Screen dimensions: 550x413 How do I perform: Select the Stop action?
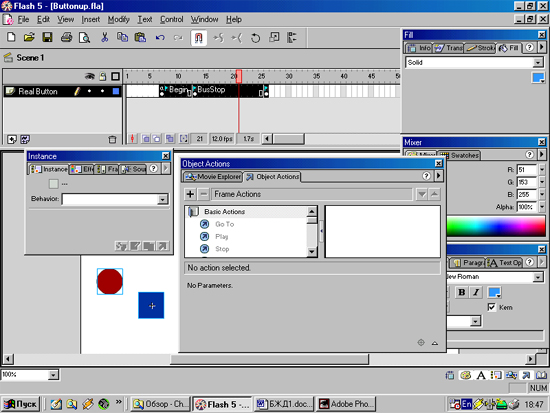(x=222, y=249)
